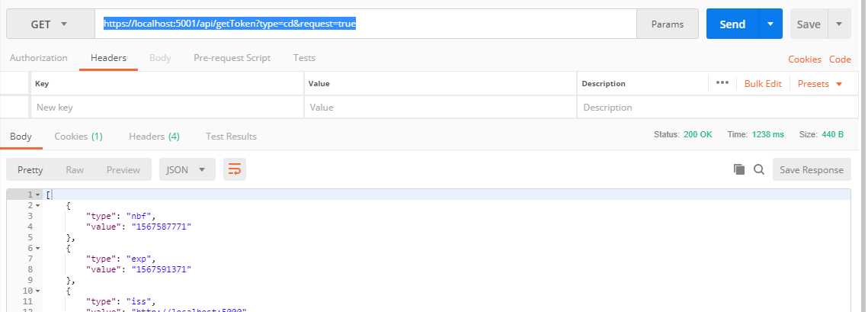The width and height of the screenshot is (868, 312).
Task: Switch to the Authorization tab
Action: [x=39, y=58]
